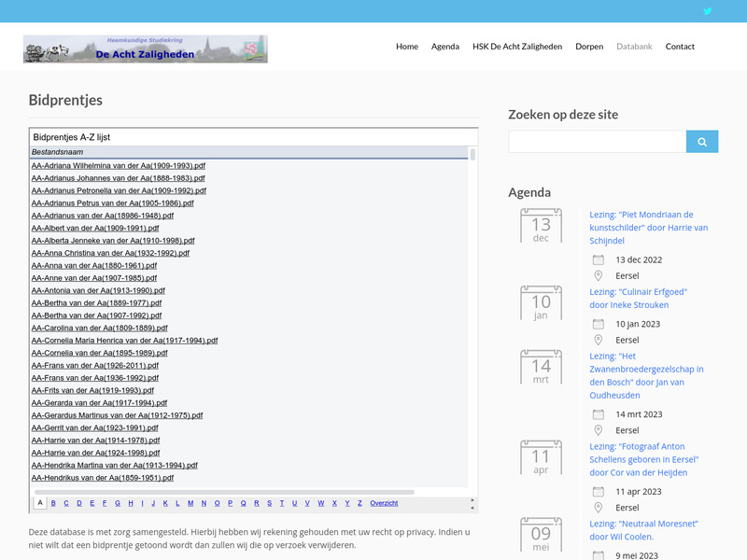Select letter Z in the alphabet bar
747x560 pixels.
tap(359, 502)
